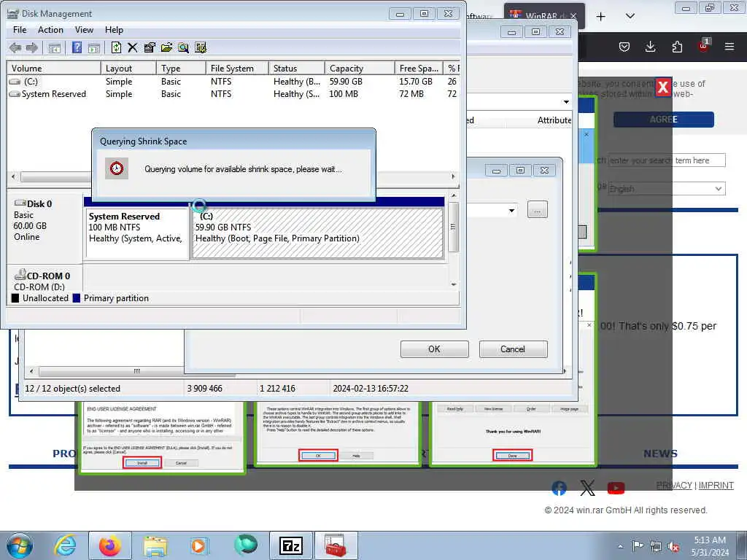Expand the address dropdown in the archiver window
The height and width of the screenshot is (560, 747).
pyautogui.click(x=566, y=102)
